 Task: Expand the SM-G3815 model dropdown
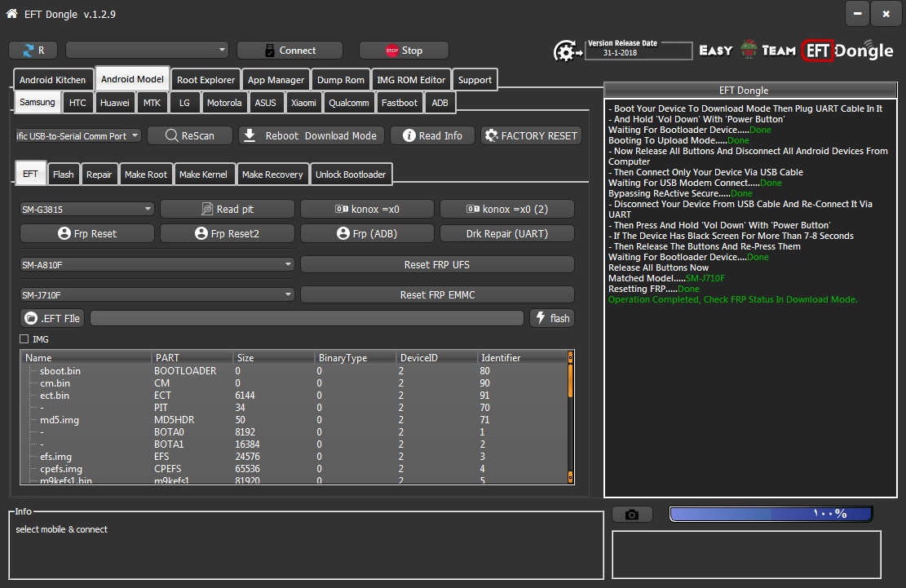tap(86, 210)
